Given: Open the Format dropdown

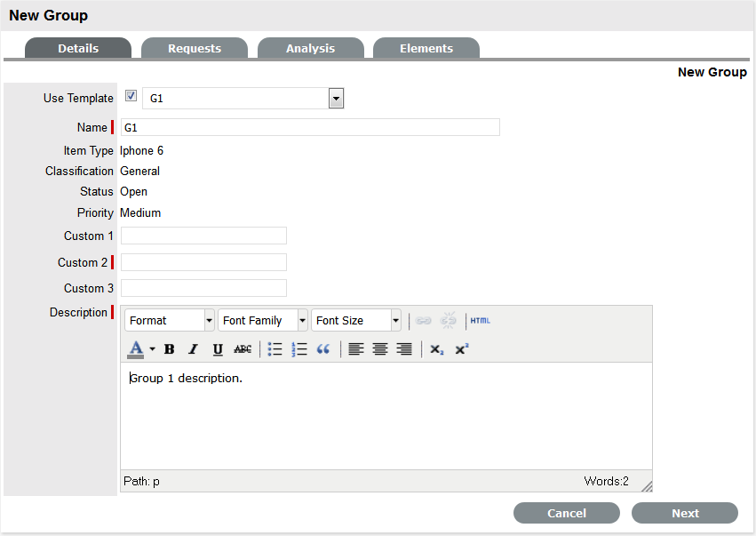Looking at the screenshot, I should (x=170, y=321).
